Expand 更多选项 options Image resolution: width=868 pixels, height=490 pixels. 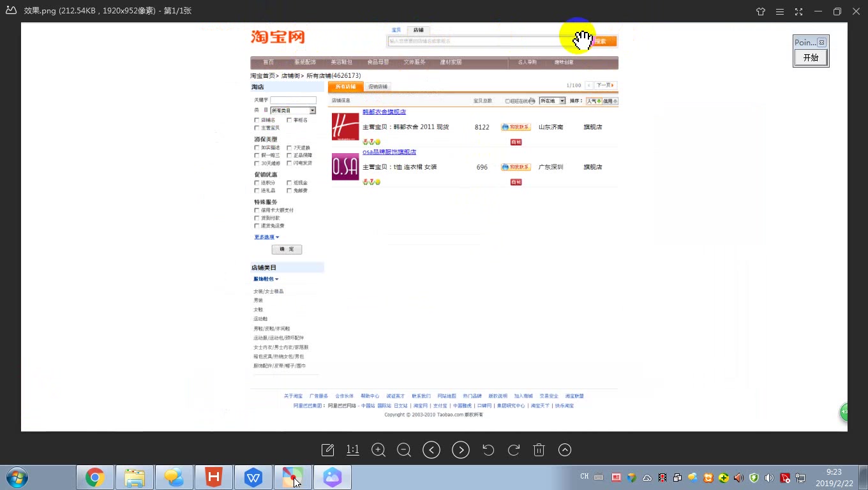(267, 237)
